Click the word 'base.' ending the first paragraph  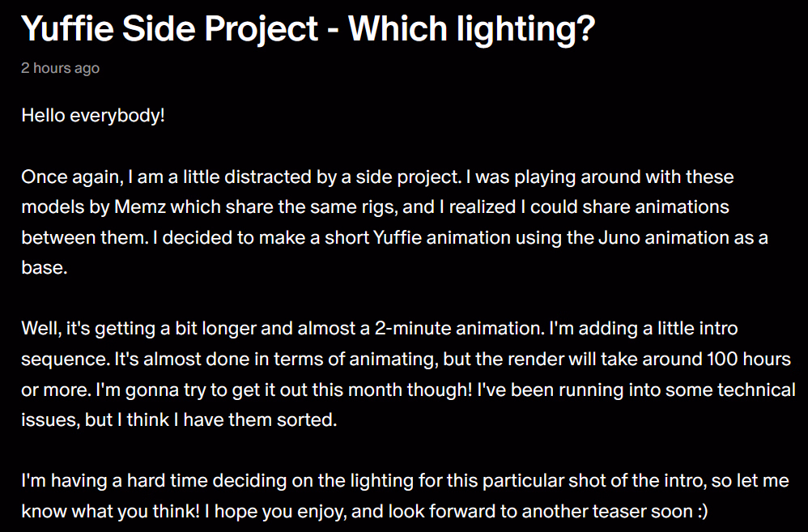pyautogui.click(x=45, y=267)
